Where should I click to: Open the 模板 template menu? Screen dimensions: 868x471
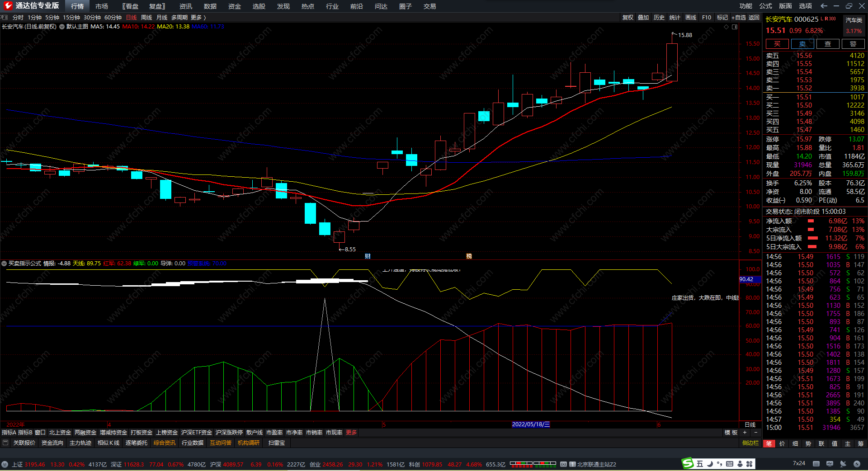click(731, 433)
